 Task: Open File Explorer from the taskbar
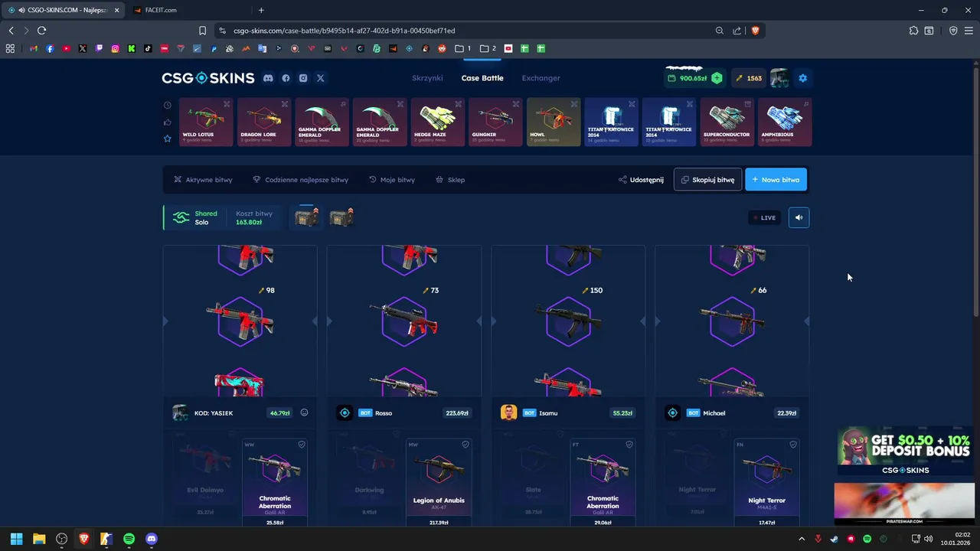tap(39, 539)
